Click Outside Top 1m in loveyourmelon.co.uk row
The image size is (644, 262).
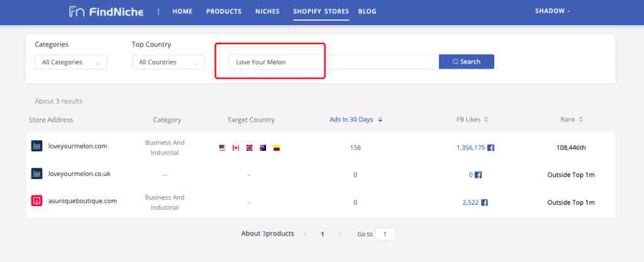(571, 175)
